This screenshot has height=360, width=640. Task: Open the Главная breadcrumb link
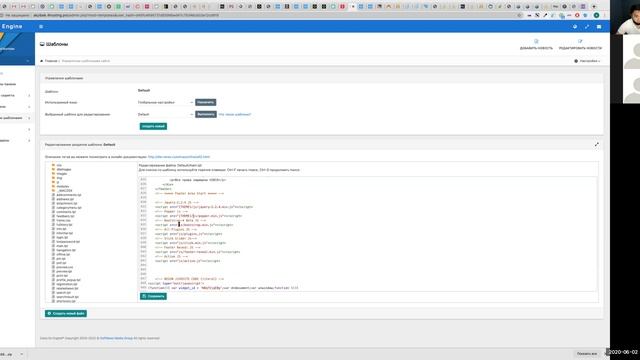coord(51,61)
